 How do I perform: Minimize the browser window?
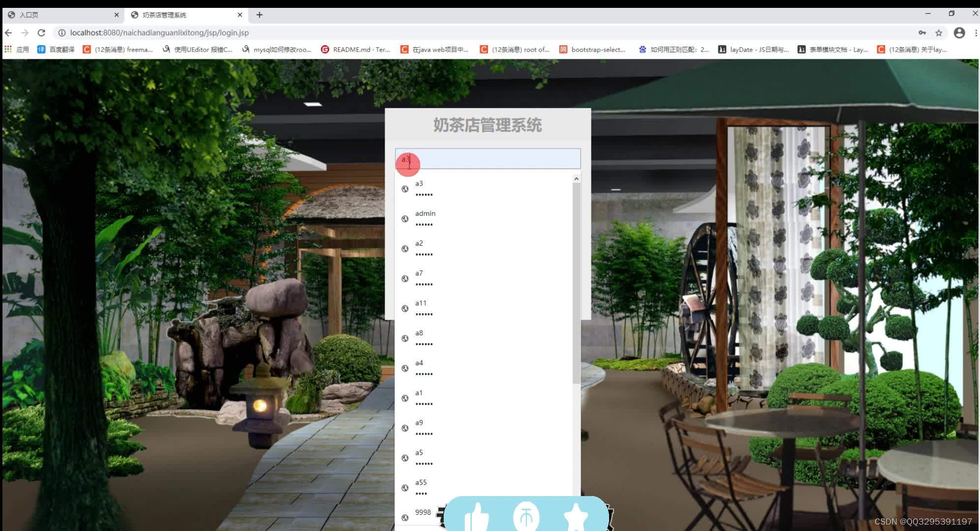pyautogui.click(x=928, y=14)
